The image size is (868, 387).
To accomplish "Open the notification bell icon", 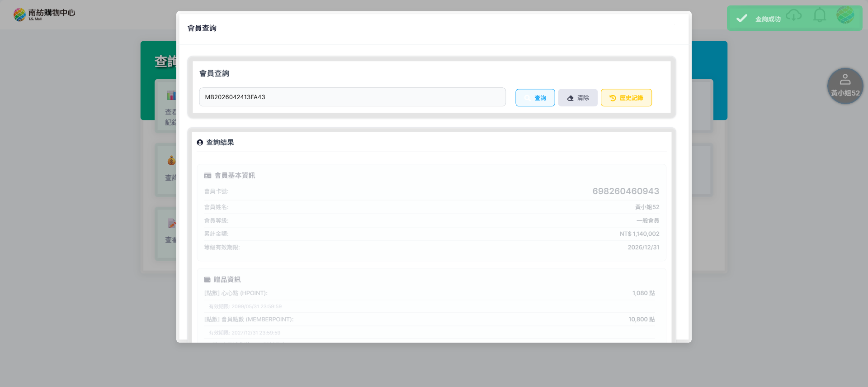I will click(820, 15).
